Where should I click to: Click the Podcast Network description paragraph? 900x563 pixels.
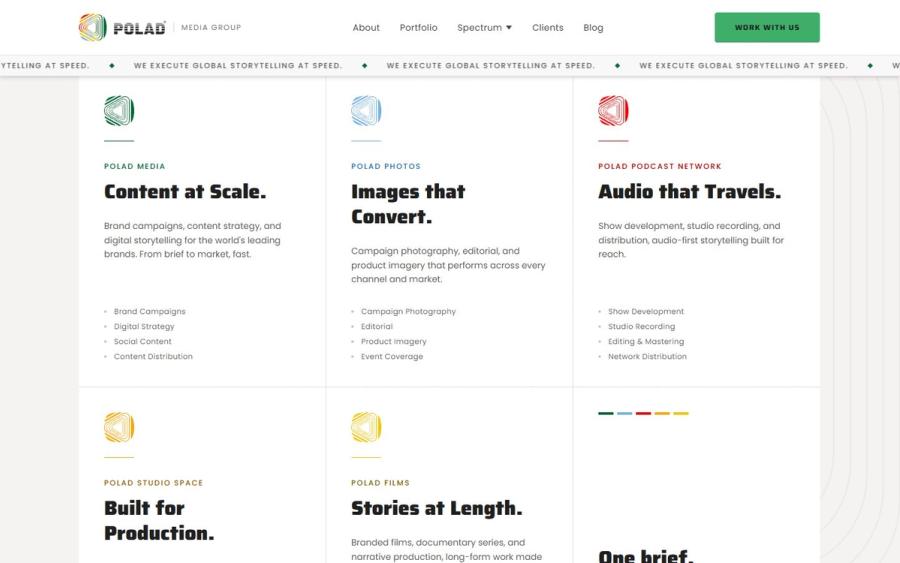coord(690,240)
